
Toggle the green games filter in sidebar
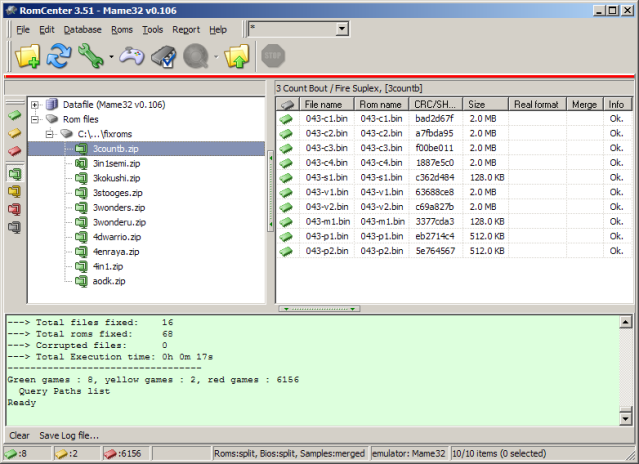(x=14, y=174)
